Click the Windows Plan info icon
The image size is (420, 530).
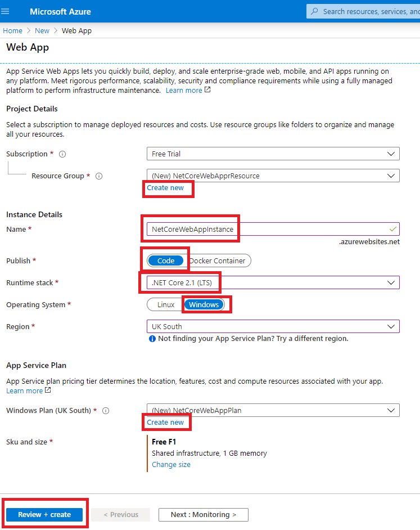[106, 411]
